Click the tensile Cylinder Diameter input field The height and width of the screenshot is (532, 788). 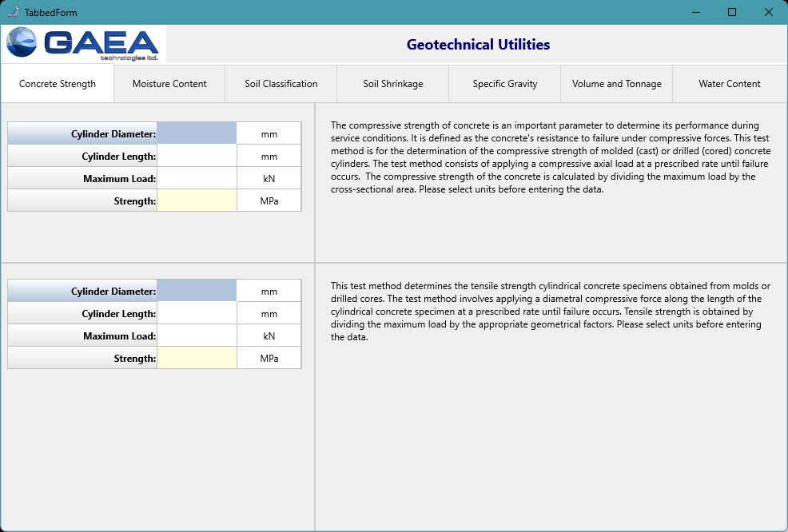[x=197, y=290]
